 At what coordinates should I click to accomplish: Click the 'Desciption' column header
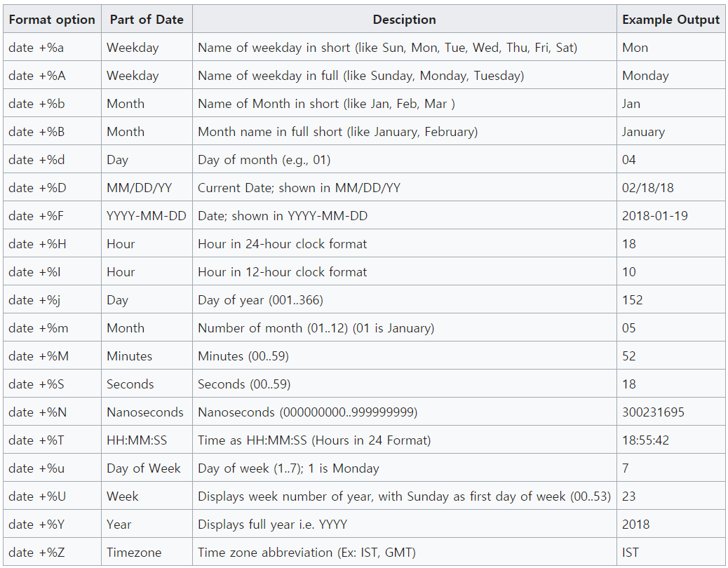pyautogui.click(x=405, y=19)
